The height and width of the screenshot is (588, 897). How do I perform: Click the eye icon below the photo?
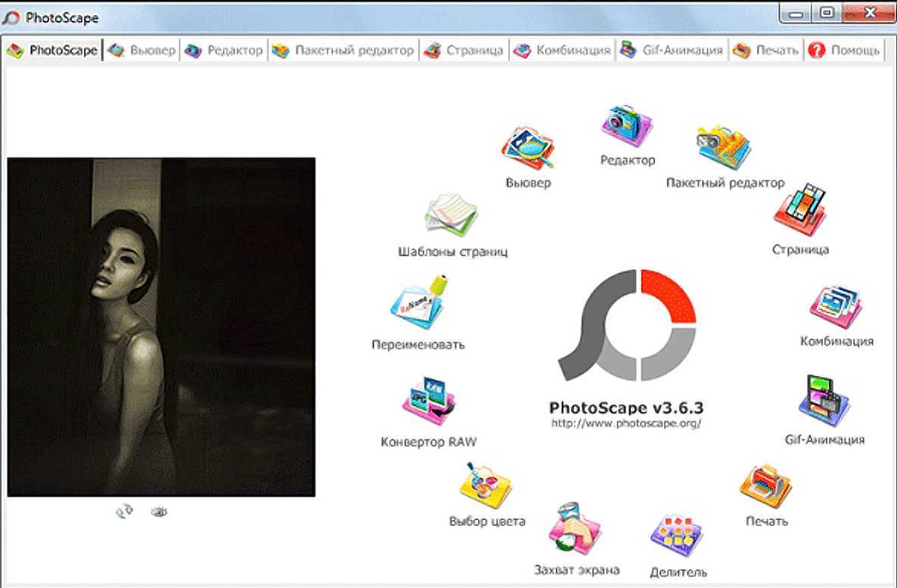click(x=159, y=512)
